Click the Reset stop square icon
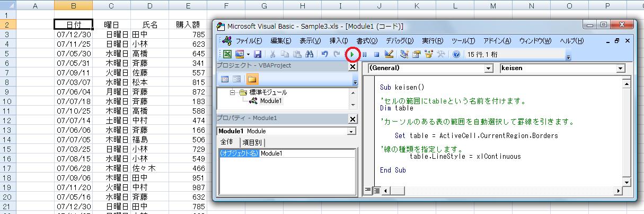 [x=377, y=54]
